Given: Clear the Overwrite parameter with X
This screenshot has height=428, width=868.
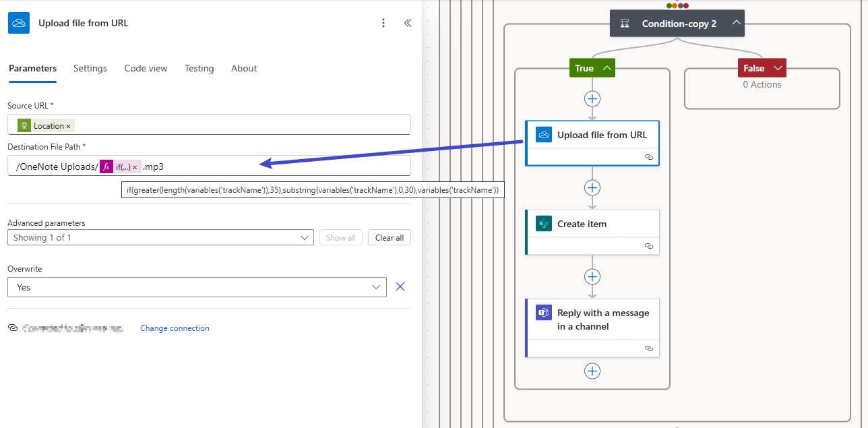Looking at the screenshot, I should [400, 287].
